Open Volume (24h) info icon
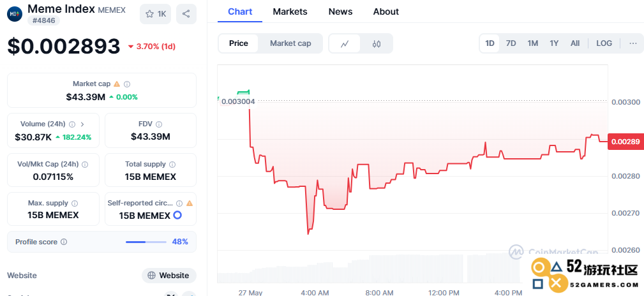This screenshot has height=296, width=644. (x=72, y=124)
